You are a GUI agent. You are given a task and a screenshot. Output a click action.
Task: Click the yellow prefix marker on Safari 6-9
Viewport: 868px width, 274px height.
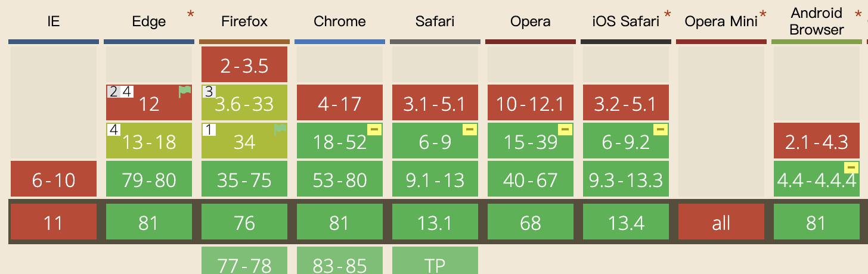[x=470, y=130]
